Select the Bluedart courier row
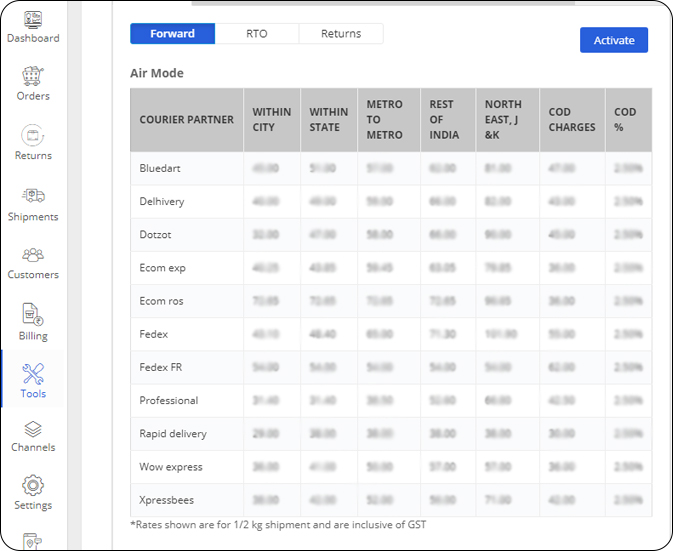This screenshot has width=673, height=551. (x=391, y=168)
